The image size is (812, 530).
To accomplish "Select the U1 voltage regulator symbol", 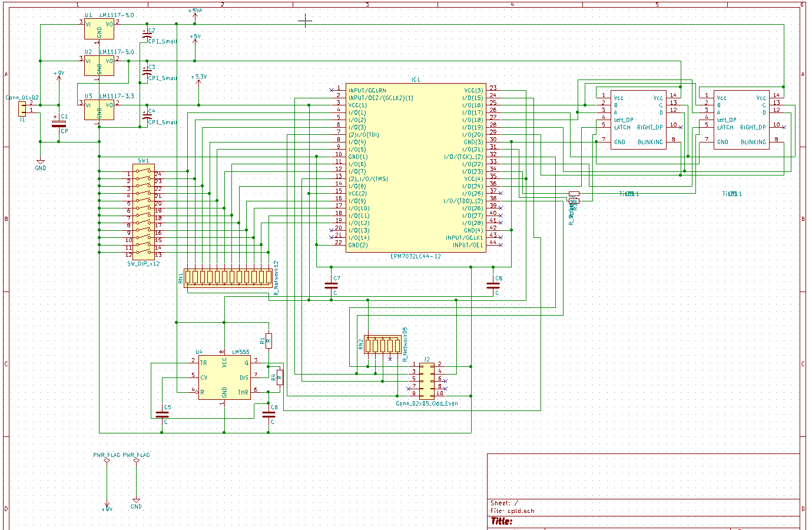I will (x=99, y=29).
